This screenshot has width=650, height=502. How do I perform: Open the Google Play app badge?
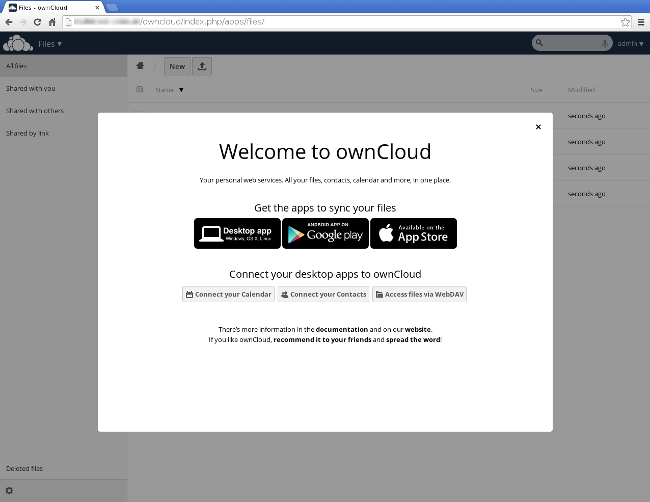pos(325,233)
